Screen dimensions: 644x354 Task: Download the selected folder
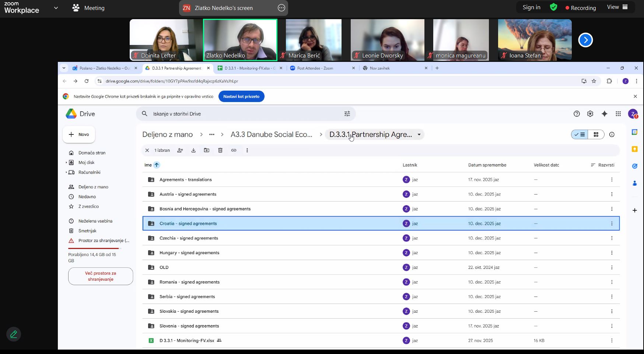193,150
